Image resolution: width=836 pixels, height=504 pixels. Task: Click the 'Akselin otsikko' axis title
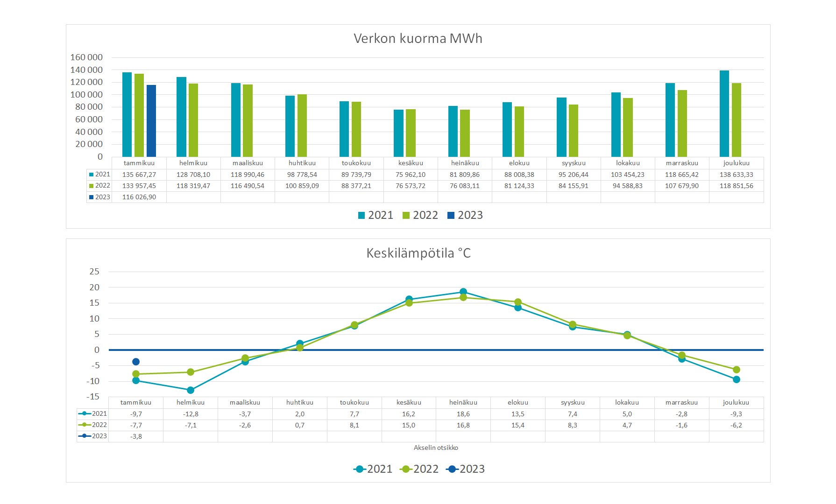pos(436,448)
